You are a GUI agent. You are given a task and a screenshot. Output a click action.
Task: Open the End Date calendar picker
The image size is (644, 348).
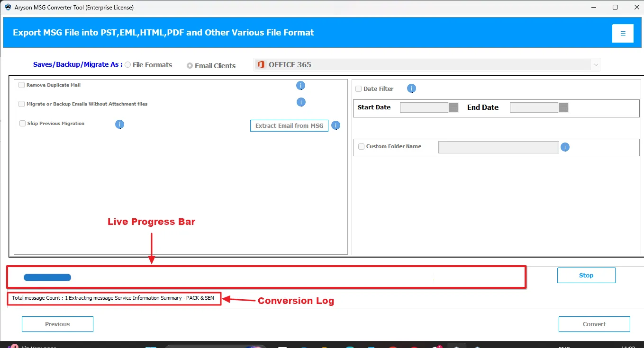click(x=563, y=107)
